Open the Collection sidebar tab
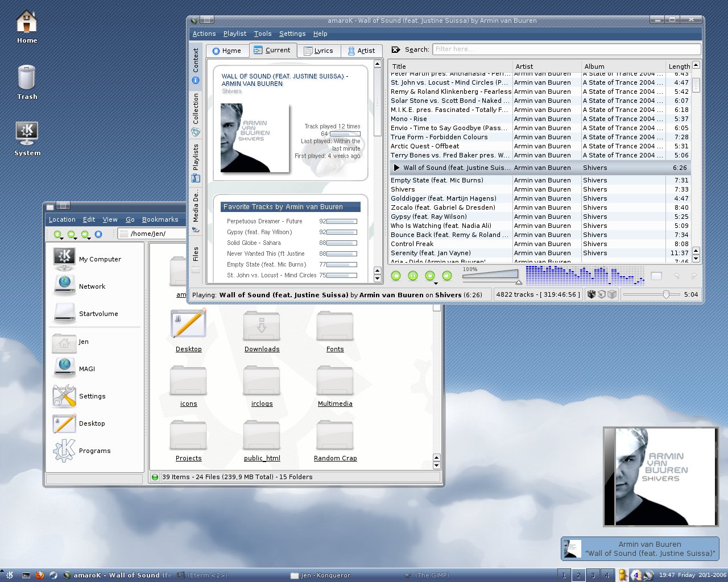 coord(196,114)
